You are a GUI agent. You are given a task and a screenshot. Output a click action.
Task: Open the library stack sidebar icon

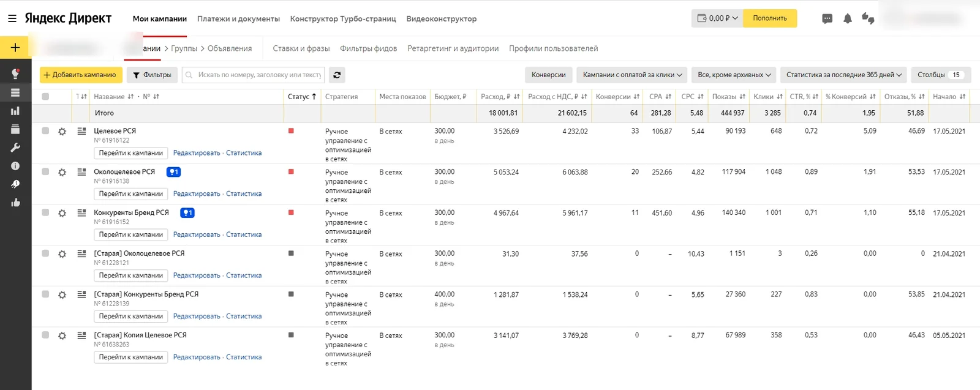point(15,129)
